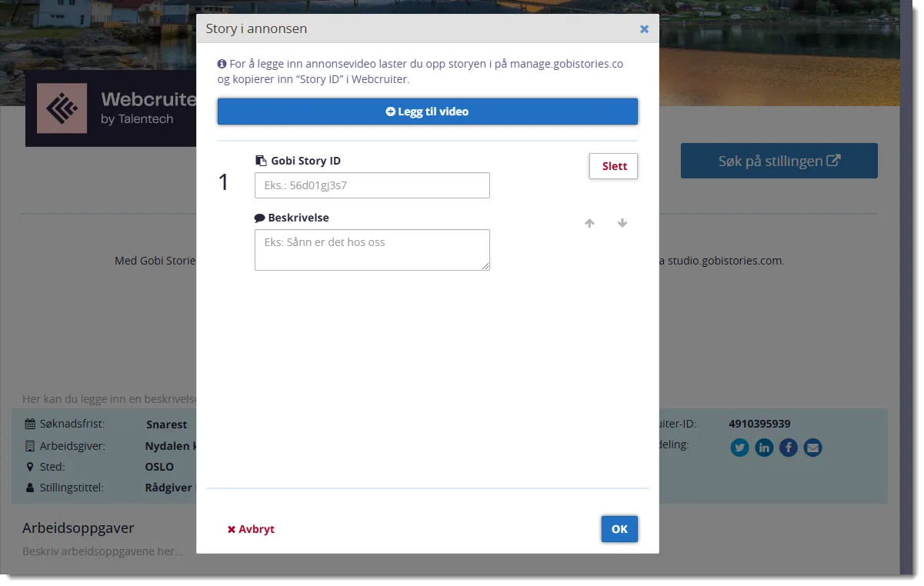
Task: Close the Story i annonsen dialog
Action: [x=644, y=29]
